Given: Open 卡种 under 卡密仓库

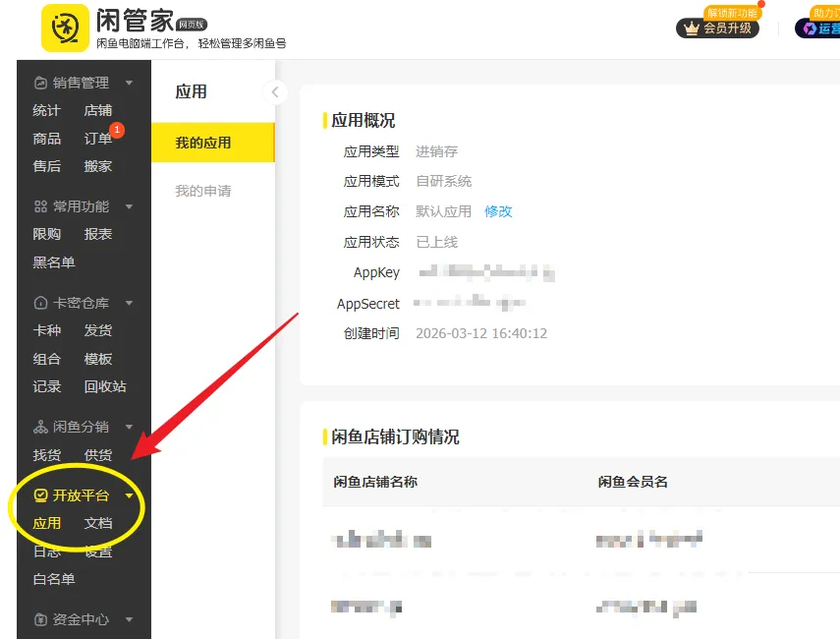Looking at the screenshot, I should tap(46, 330).
